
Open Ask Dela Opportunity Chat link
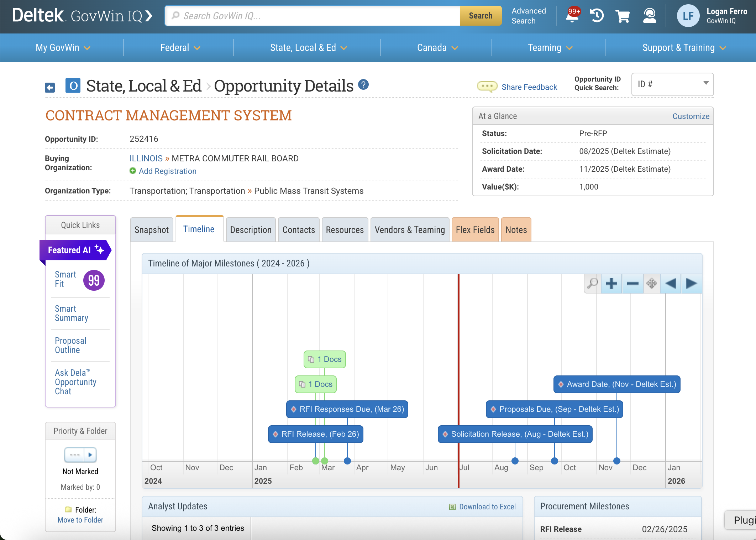point(75,382)
